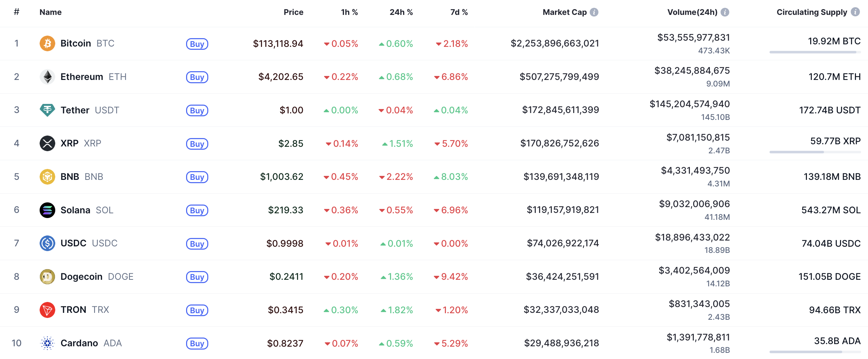Click Bitcoin's circulating supply progress bar
868x359 pixels.
(x=815, y=52)
